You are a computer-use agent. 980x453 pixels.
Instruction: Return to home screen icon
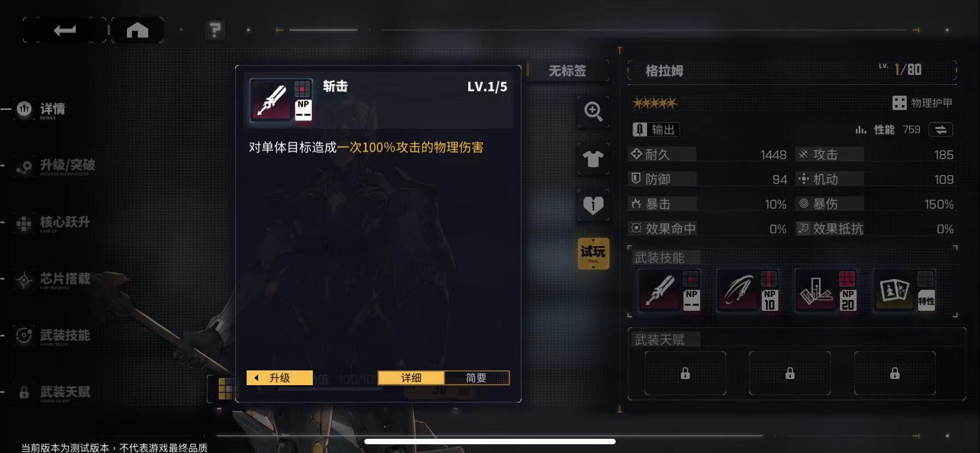point(137,30)
